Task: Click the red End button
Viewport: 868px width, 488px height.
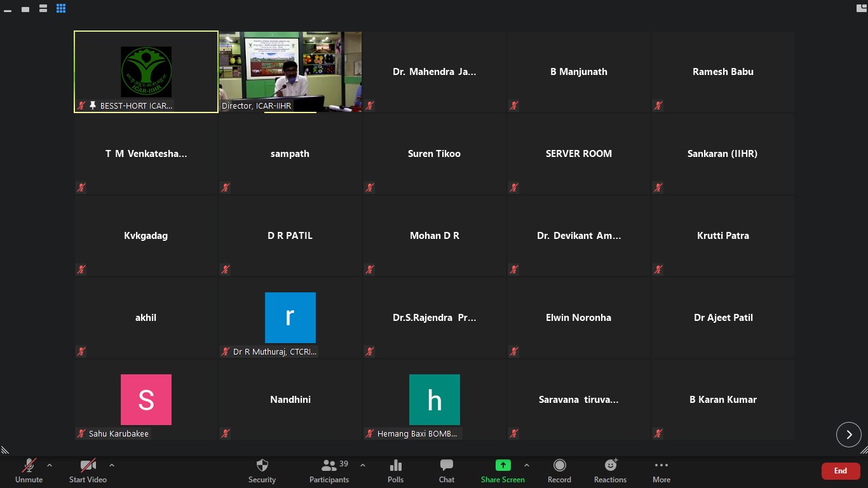Action: point(841,471)
